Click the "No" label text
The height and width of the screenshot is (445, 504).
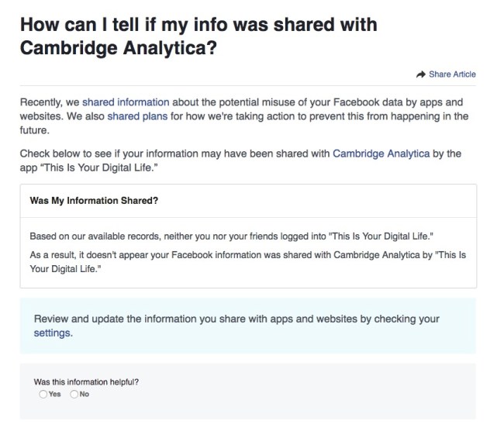pos(85,394)
